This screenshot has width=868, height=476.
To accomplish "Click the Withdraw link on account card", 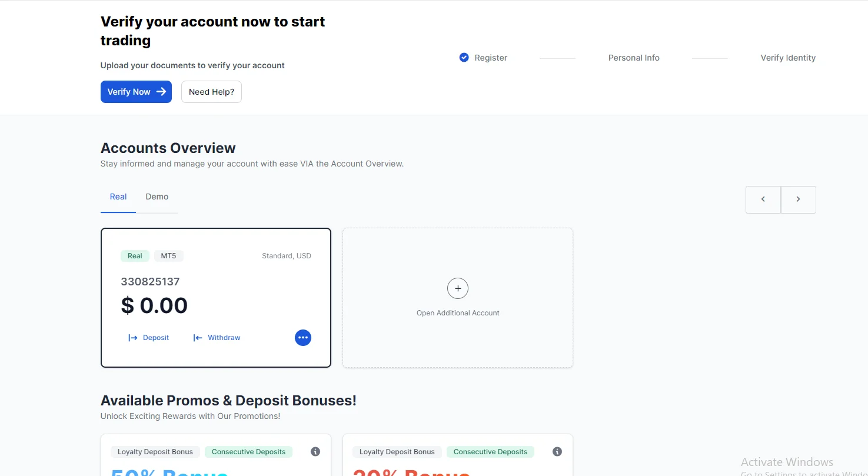I will click(217, 338).
